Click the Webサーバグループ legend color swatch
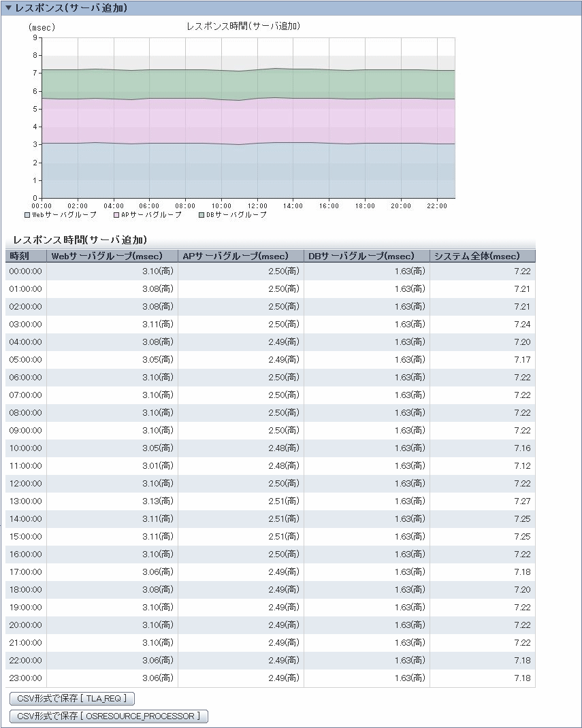The width and height of the screenshot is (582, 728). 27,215
